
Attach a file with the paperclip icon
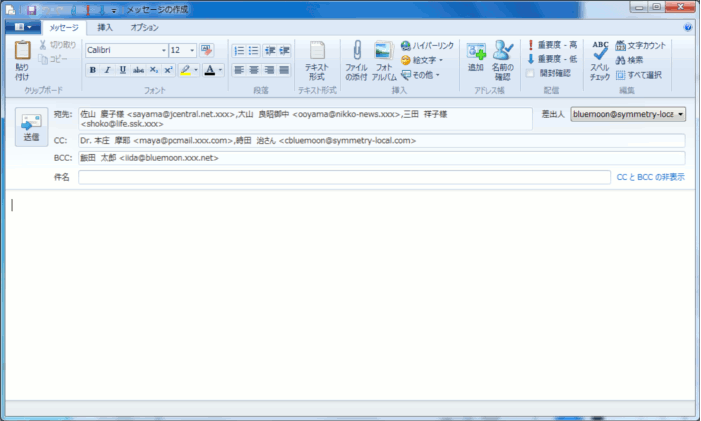click(356, 60)
